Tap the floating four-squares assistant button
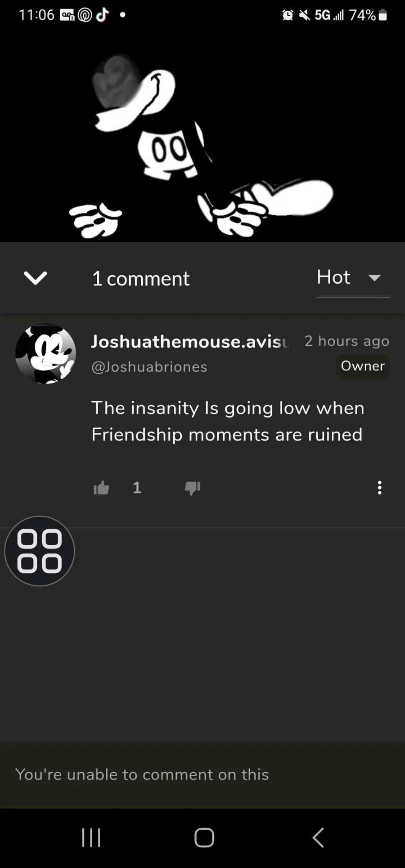Screen dimensions: 405x868 point(40,551)
